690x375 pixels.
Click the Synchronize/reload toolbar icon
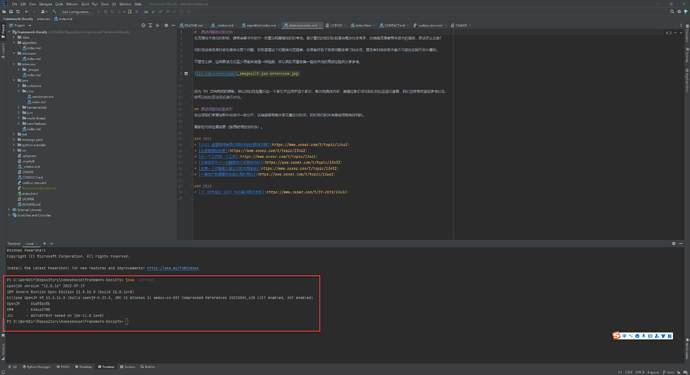tap(18, 12)
